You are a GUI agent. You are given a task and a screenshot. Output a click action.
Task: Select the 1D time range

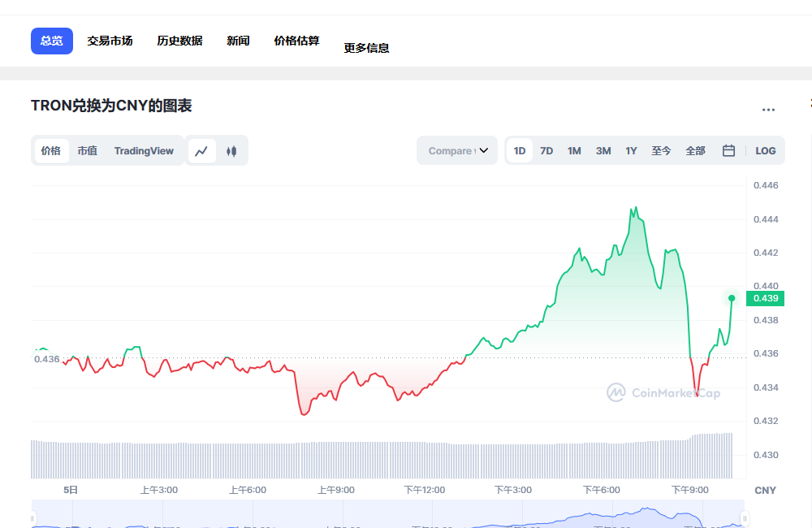[520, 151]
